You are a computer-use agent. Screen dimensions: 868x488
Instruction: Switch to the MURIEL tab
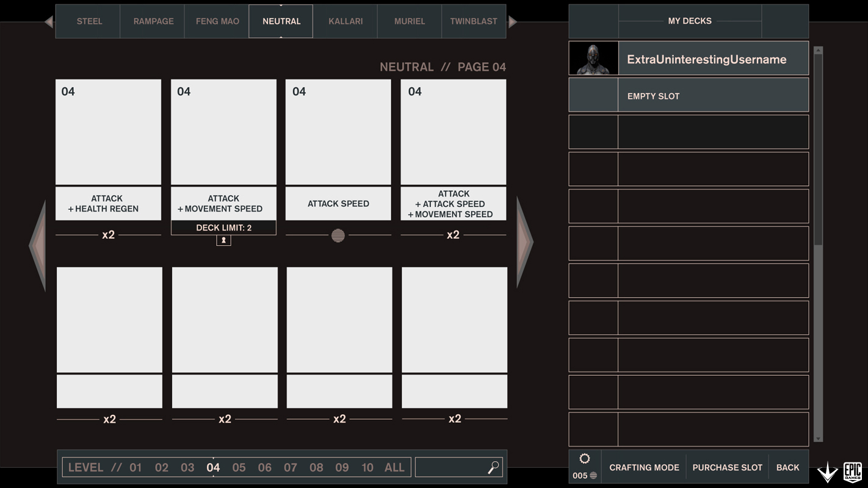(410, 21)
